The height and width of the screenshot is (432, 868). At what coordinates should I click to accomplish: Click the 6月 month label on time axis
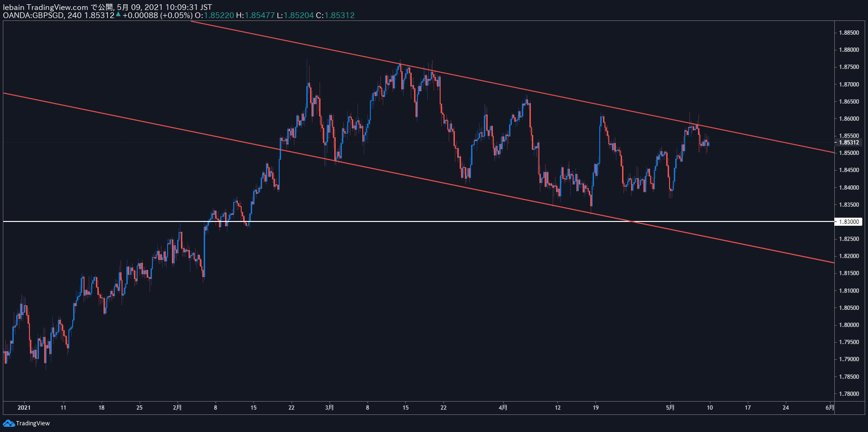[830, 408]
